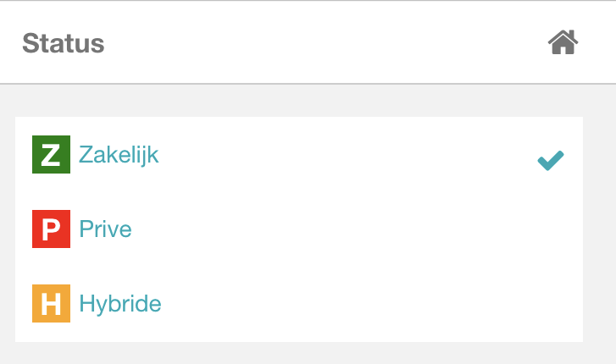Tap the white letter P in red square
The image size is (616, 364).
point(51,229)
